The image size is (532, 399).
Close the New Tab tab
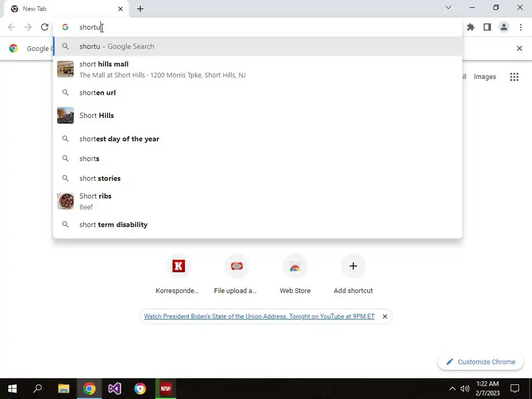pos(121,9)
